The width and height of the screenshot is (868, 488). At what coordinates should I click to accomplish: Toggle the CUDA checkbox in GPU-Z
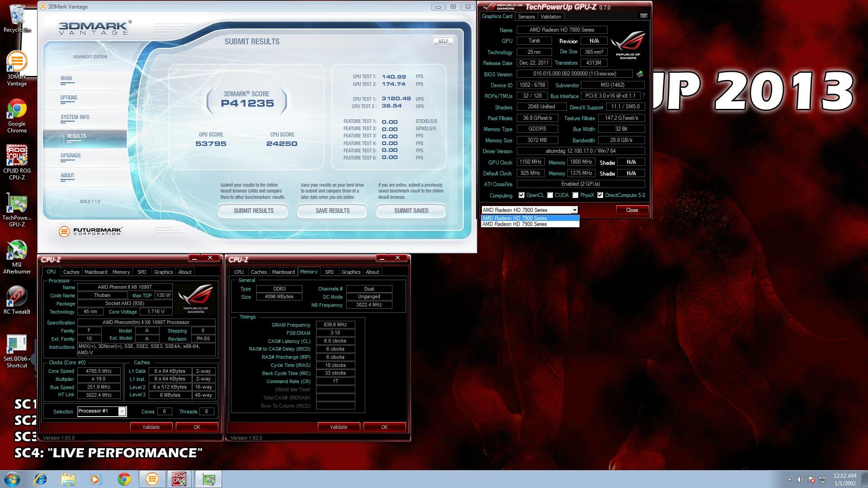pos(550,195)
